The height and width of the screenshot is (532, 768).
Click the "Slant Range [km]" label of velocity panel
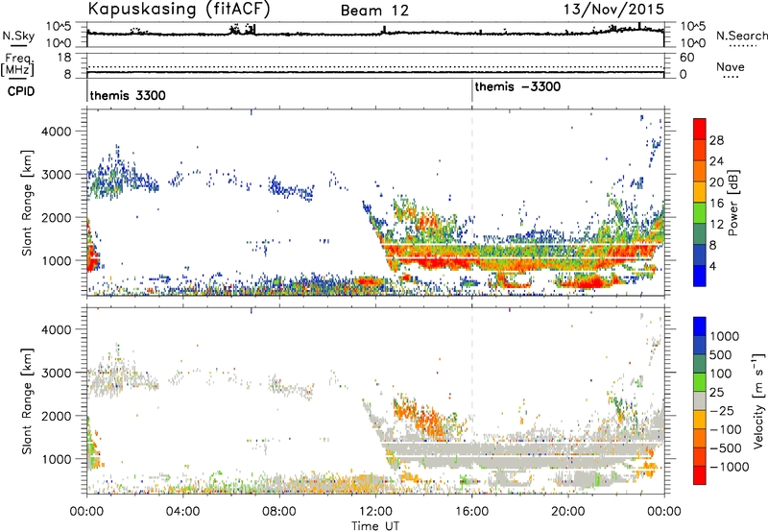[x=27, y=400]
